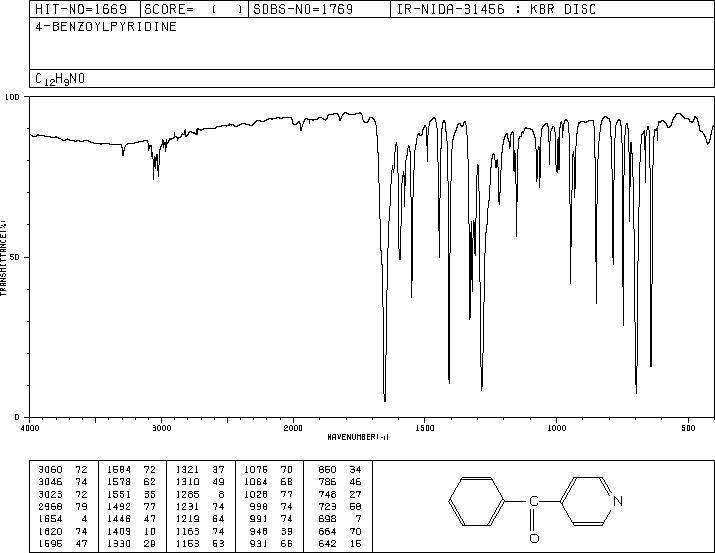Viewport: 715px width, 553px height.
Task: Select peak table entry 948
Action: pyautogui.click(x=259, y=532)
